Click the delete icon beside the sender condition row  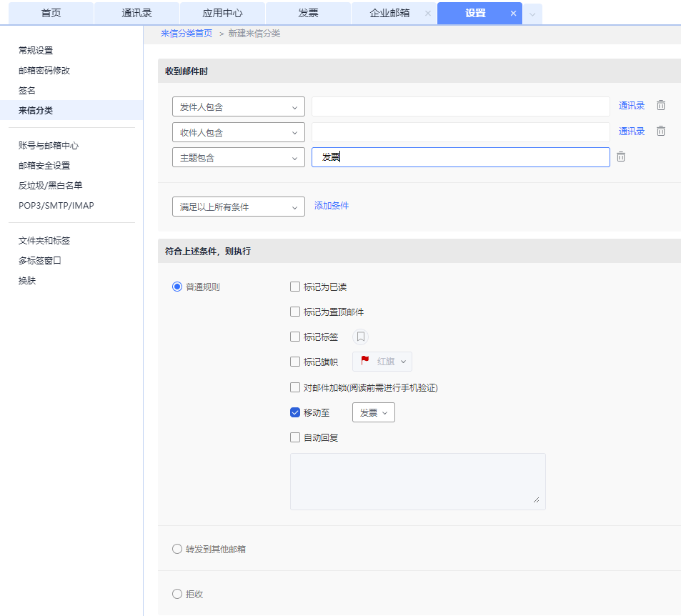point(660,105)
